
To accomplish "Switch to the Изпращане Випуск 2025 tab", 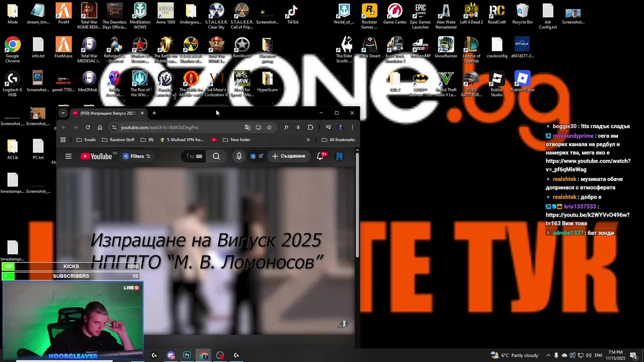I will coord(108,113).
